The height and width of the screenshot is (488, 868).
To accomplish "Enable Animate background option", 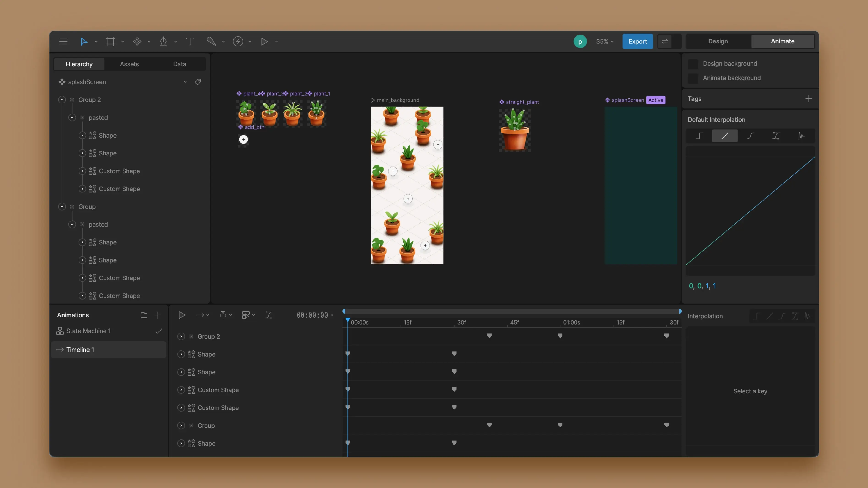I will click(x=693, y=78).
